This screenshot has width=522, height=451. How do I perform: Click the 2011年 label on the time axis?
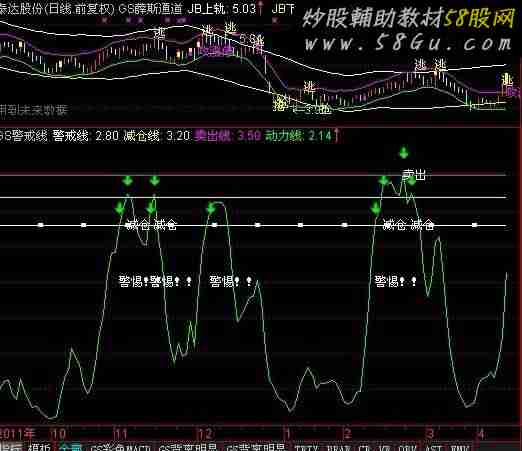pyautogui.click(x=17, y=434)
